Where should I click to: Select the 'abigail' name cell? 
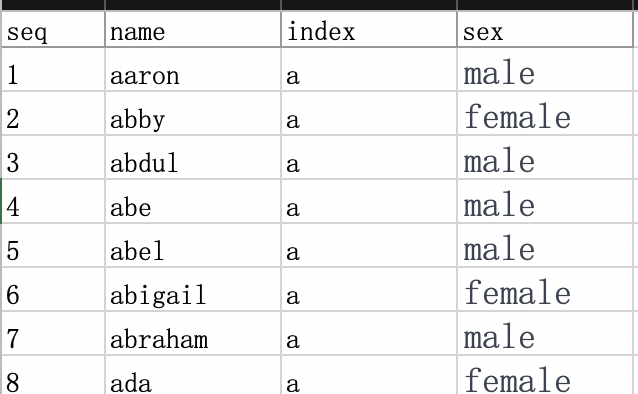(193, 289)
